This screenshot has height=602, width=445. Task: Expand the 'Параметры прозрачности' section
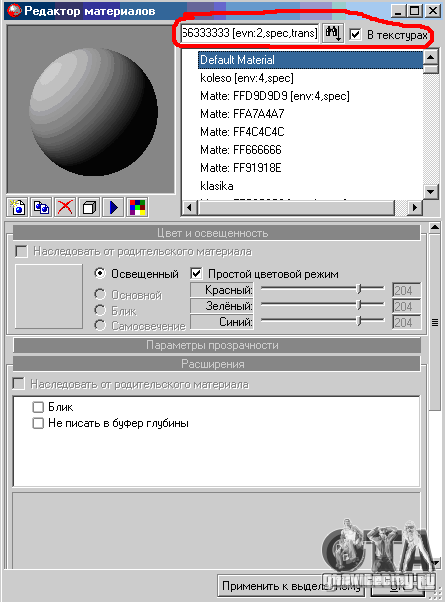[x=217, y=345]
